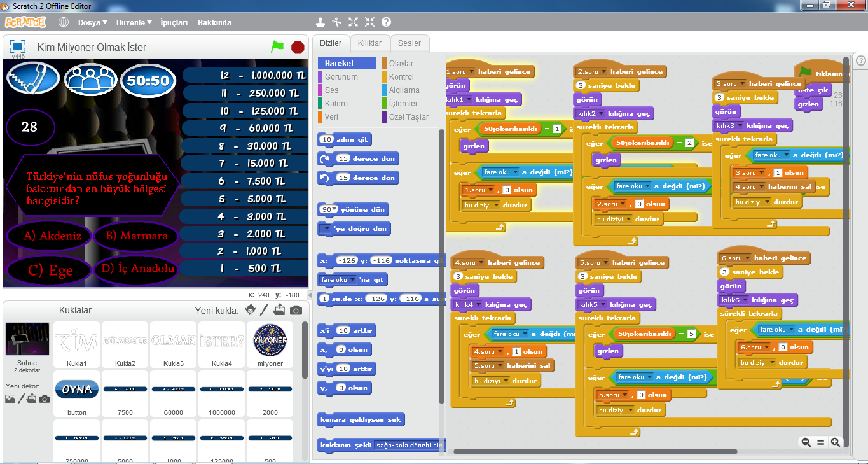Choose a new backdrop from the library
Viewport: 868px width, 464px height.
(10, 398)
